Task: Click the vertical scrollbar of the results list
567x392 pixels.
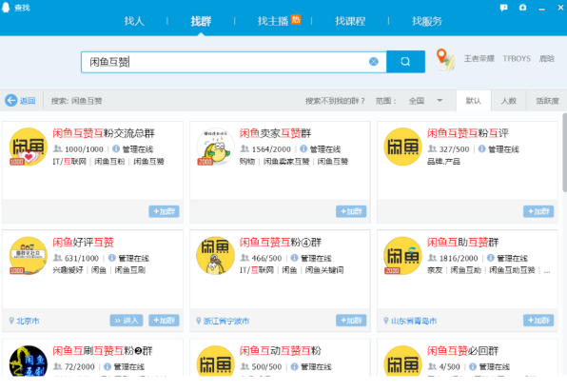Action: (x=564, y=152)
